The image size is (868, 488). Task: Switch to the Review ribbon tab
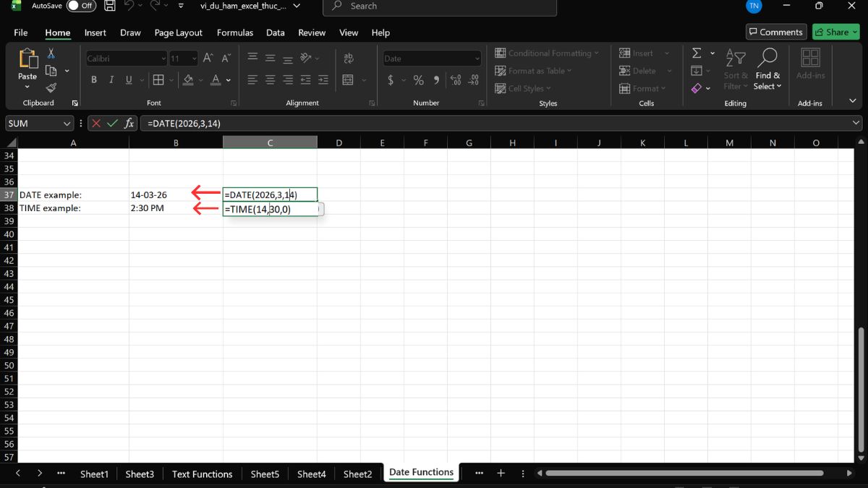tap(312, 33)
